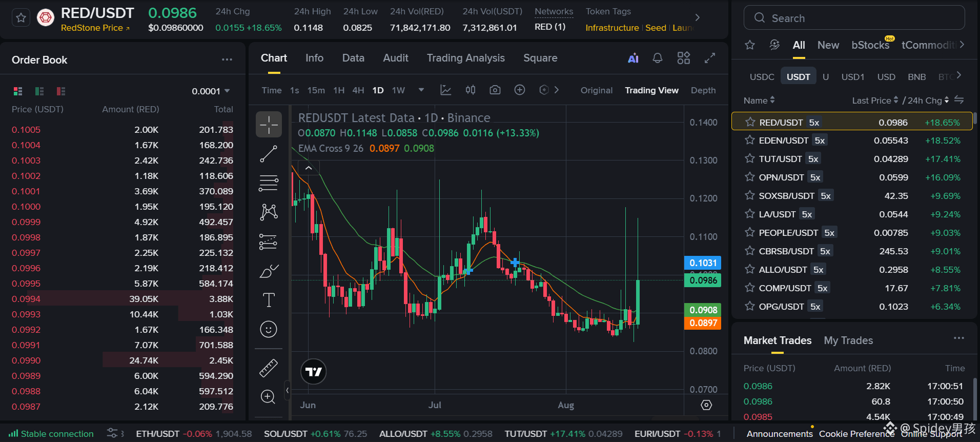Select the 1W time interval
Viewport: 980px width, 442px height.
(x=398, y=90)
